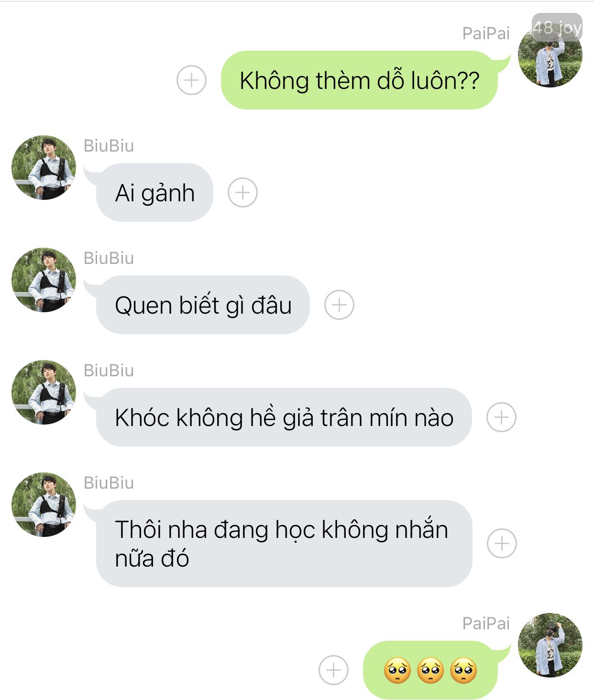Tap the PaiPai name label at top
Screen dimensions: 594x700
coord(486,33)
